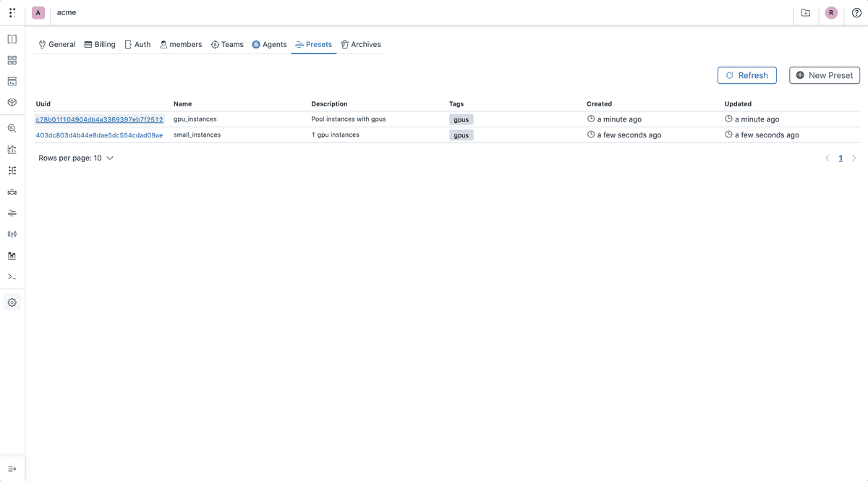
Task: Click the 'Pool instances with gpus' description
Action: pyautogui.click(x=349, y=119)
